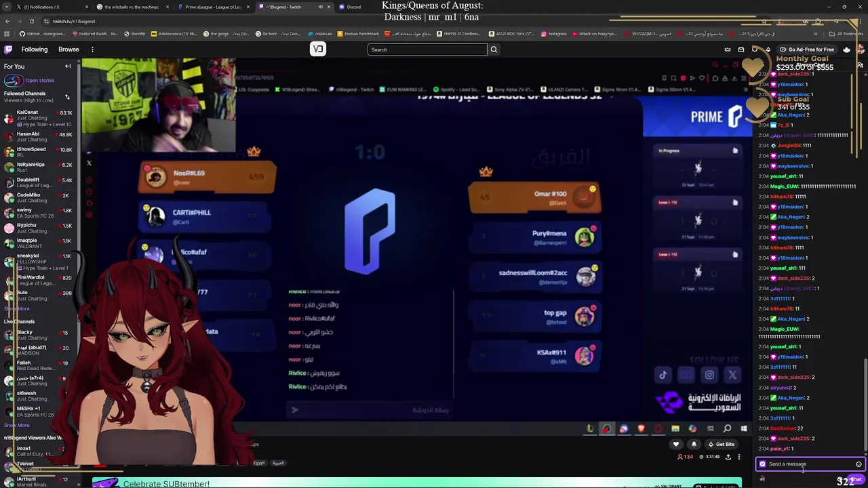Viewport: 868px width, 488px height.
Task: Click the Instagram icon in the stream overlay
Action: (709, 375)
